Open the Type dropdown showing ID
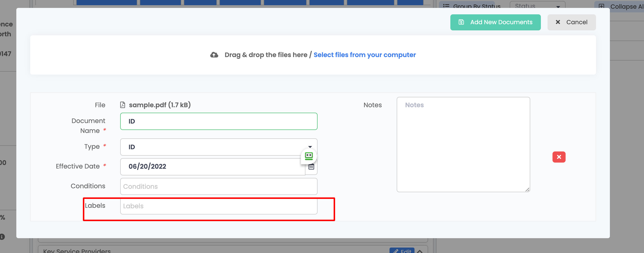The width and height of the screenshot is (644, 253). (219, 147)
